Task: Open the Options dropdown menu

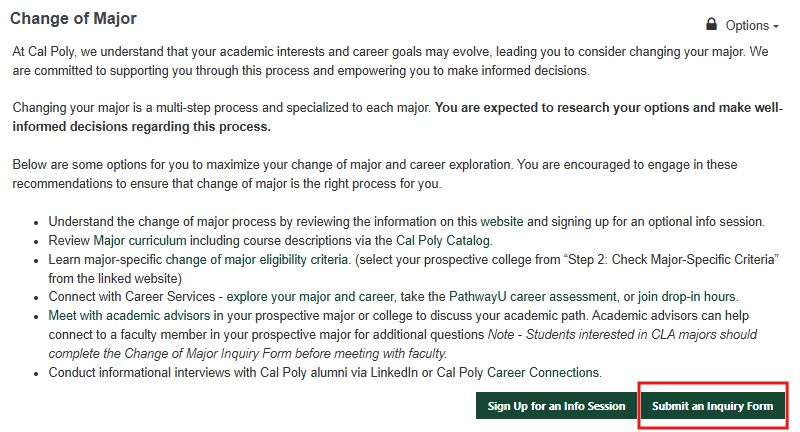Action: click(752, 26)
